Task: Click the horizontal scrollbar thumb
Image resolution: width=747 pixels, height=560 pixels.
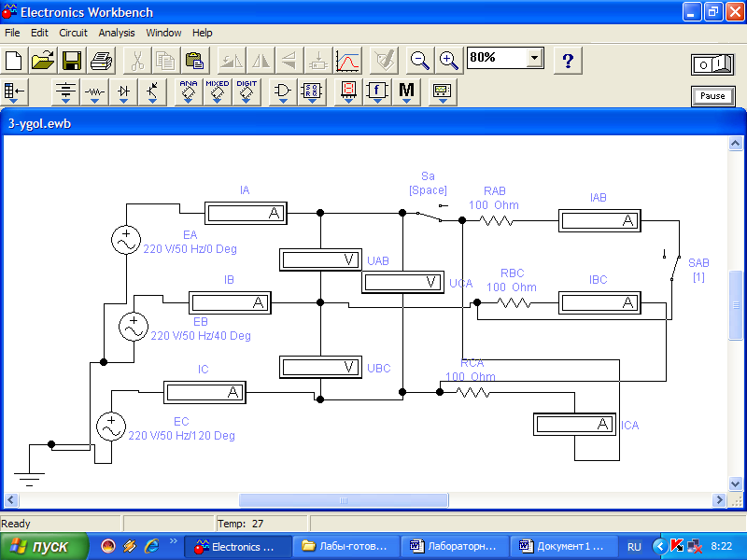Action: (343, 500)
